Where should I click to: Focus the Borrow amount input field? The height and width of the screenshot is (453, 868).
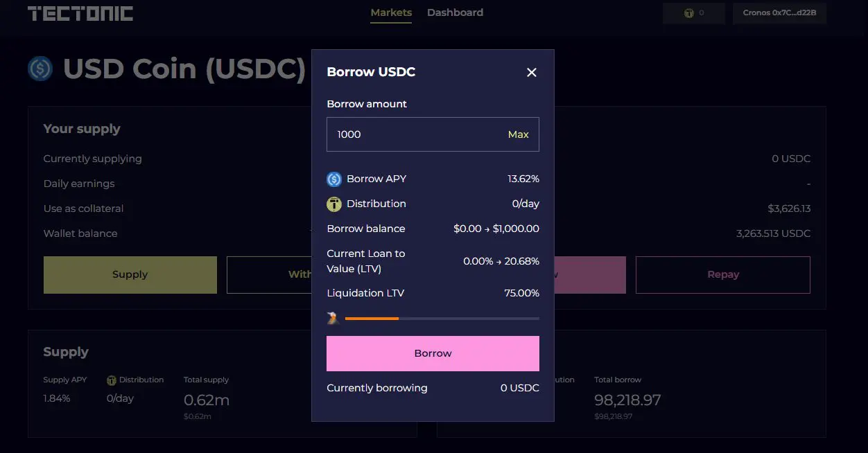tap(433, 134)
